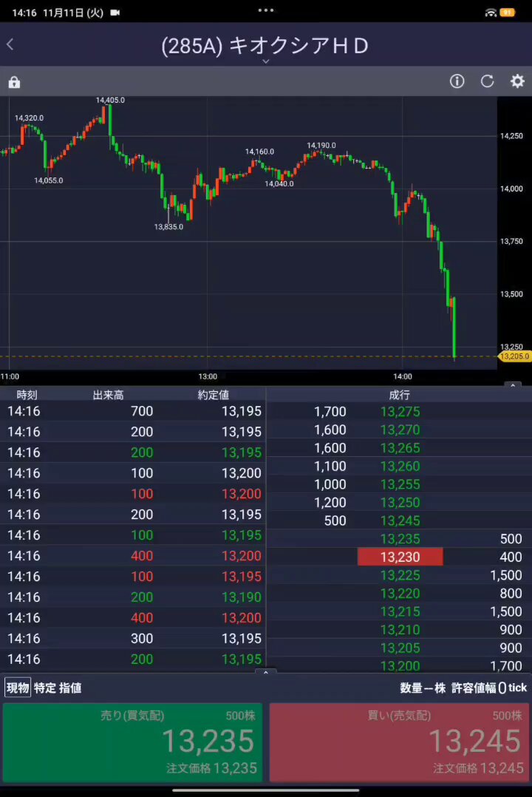Tap current price tag 13,205.0 on chart
The image size is (532, 797).
point(515,356)
